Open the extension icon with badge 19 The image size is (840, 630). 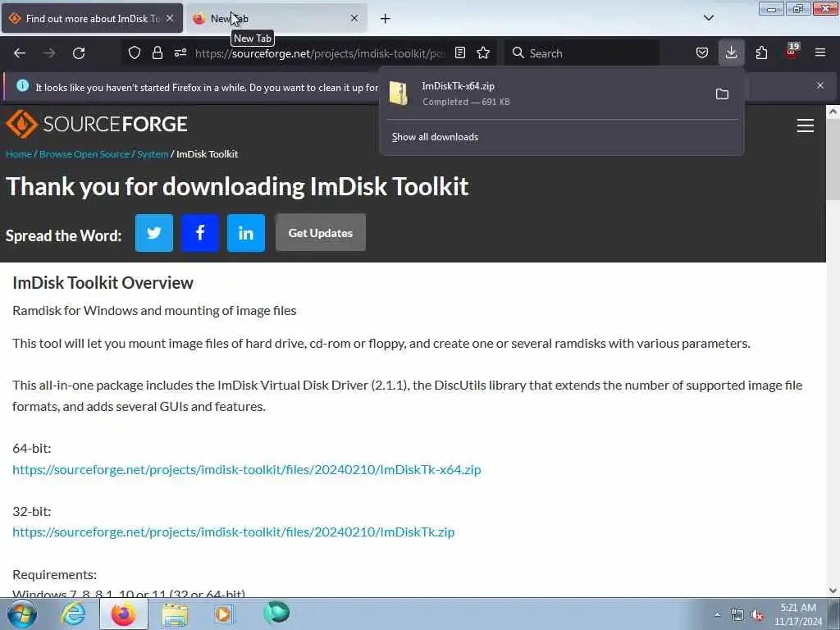(x=792, y=52)
